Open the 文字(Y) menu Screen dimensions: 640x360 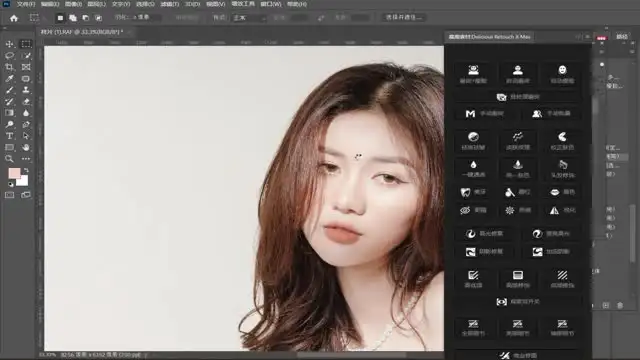coord(121,4)
